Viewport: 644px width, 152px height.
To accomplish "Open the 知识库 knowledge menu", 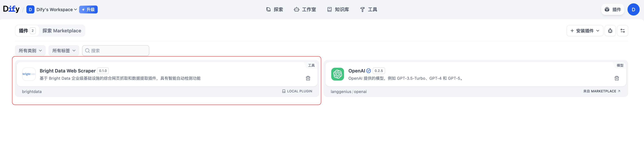I will point(338,9).
